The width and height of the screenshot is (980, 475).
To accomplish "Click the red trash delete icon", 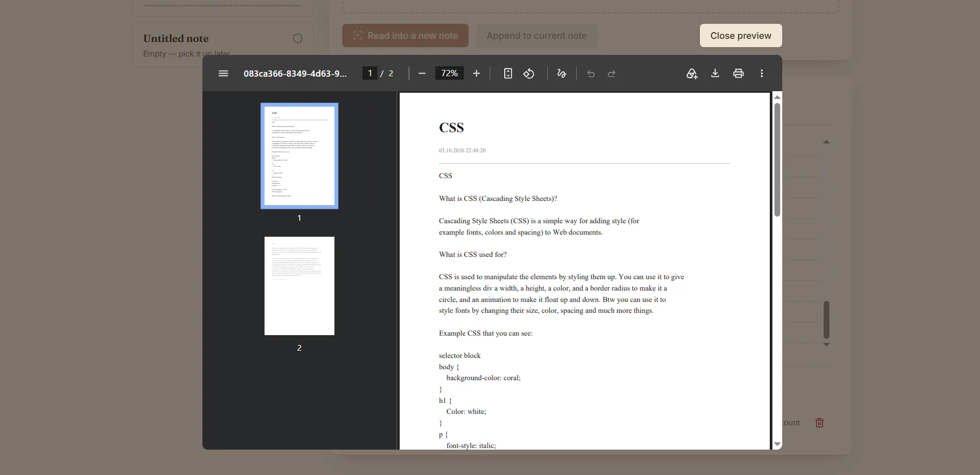I will [820, 423].
